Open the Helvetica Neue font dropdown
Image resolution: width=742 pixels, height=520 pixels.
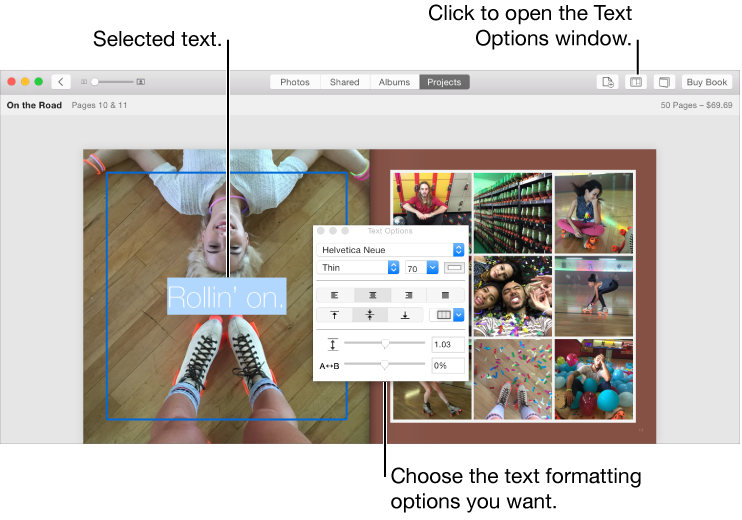[x=391, y=250]
